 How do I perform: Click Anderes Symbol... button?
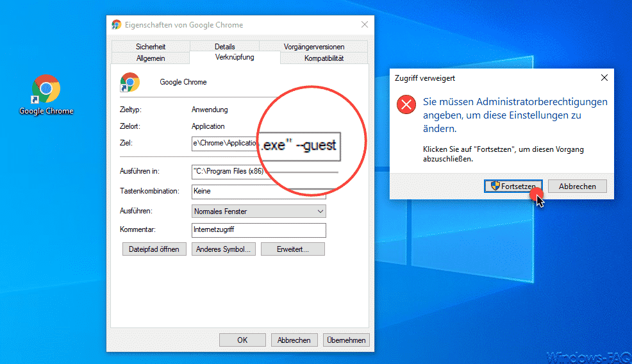[x=223, y=249]
